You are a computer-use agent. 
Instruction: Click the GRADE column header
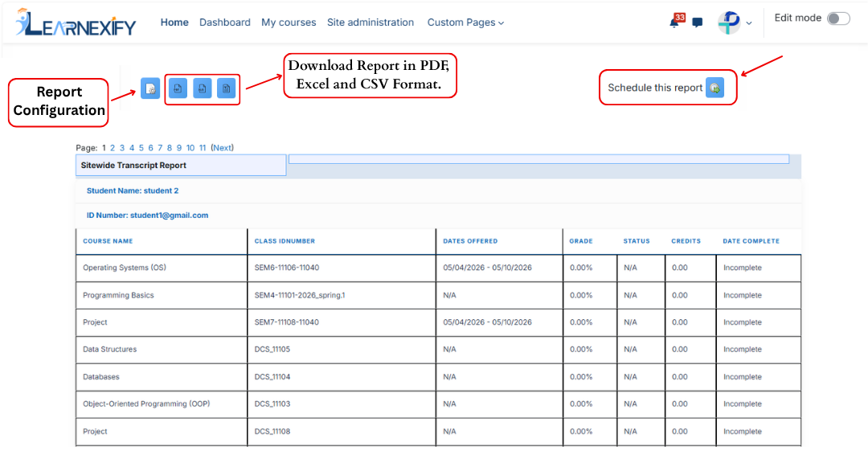(581, 241)
